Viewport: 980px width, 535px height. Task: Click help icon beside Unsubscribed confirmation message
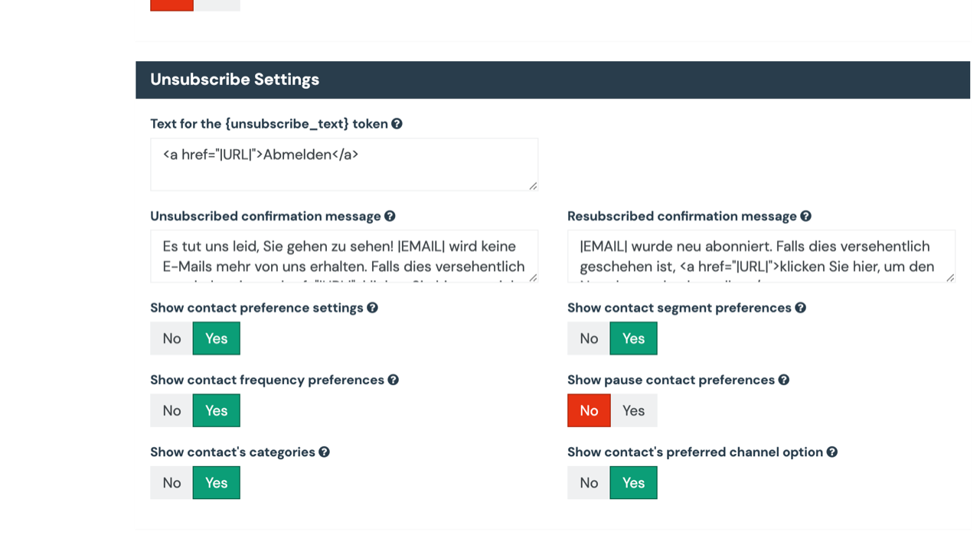tap(390, 217)
